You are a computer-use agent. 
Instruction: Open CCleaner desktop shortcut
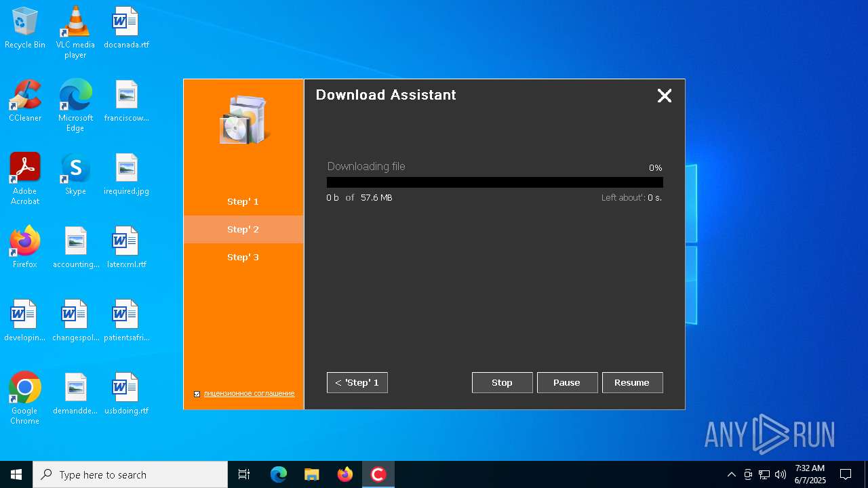point(25,102)
